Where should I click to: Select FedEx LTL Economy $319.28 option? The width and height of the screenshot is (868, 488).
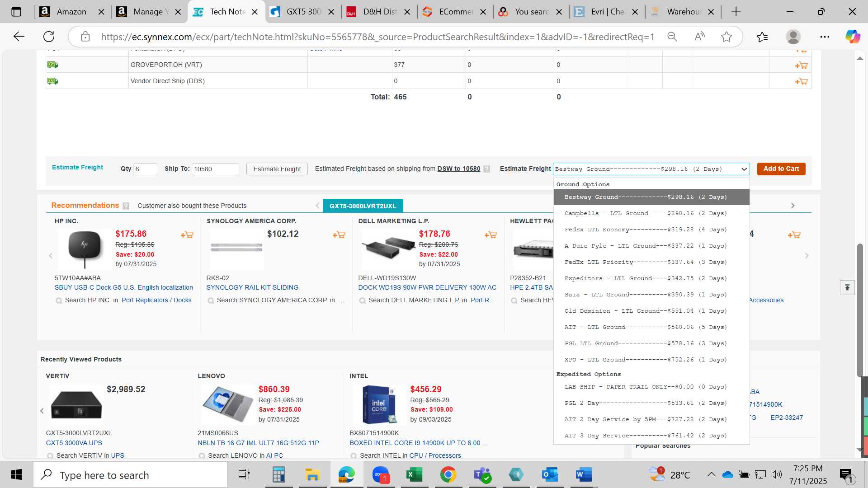[651, 230]
